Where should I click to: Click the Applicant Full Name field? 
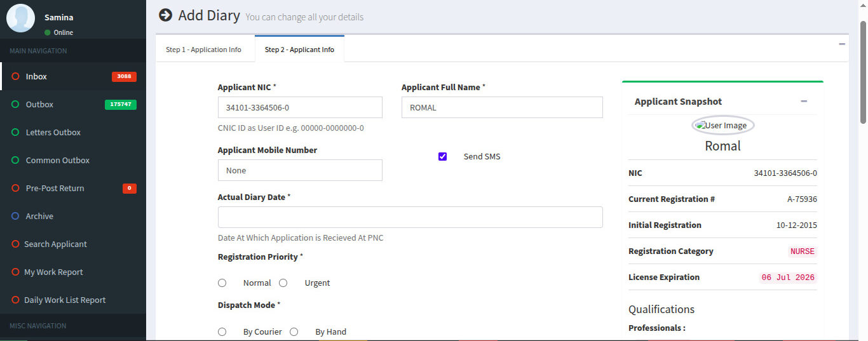click(x=502, y=107)
